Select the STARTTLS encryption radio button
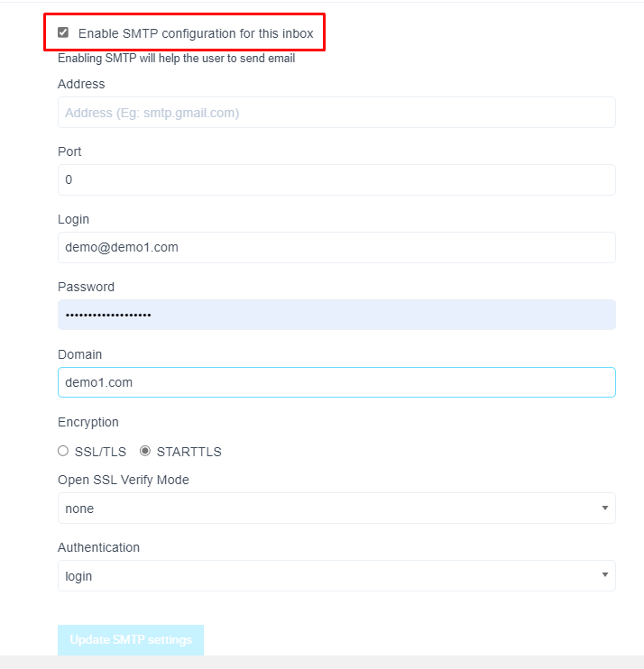644x669 pixels. (x=145, y=451)
